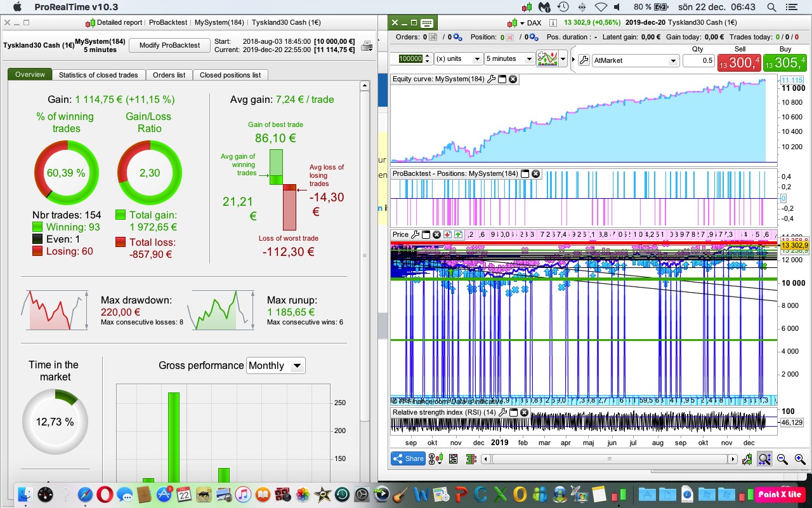Click the chart scrollbar left arrow

pyautogui.click(x=485, y=459)
